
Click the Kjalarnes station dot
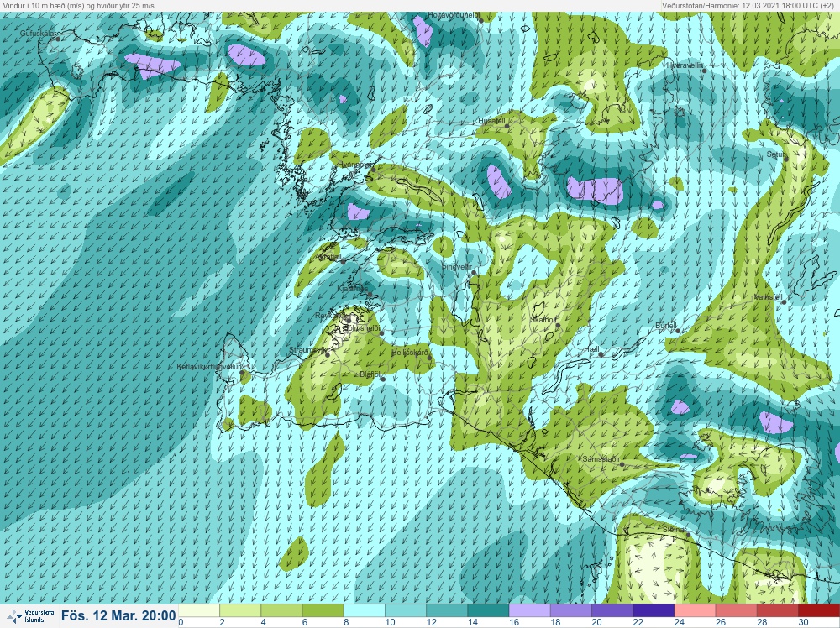point(369,295)
